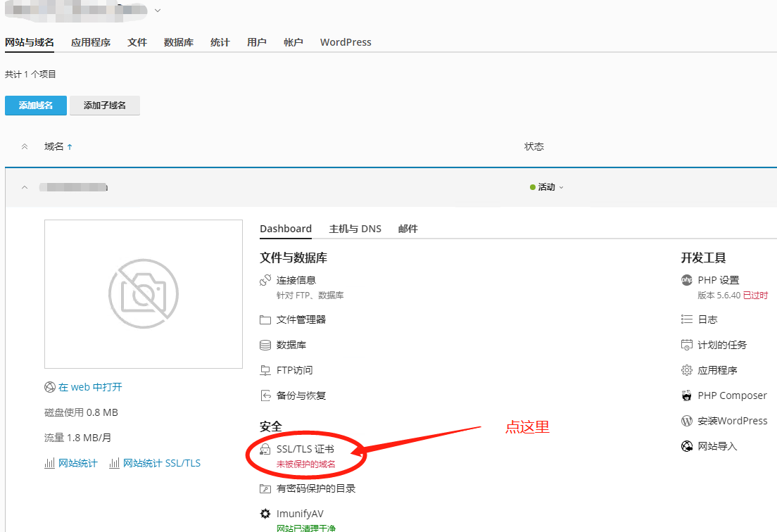Screen dimensions: 777x532
Task: Open the subscription selector dropdown arrow at top
Action: coord(158,11)
